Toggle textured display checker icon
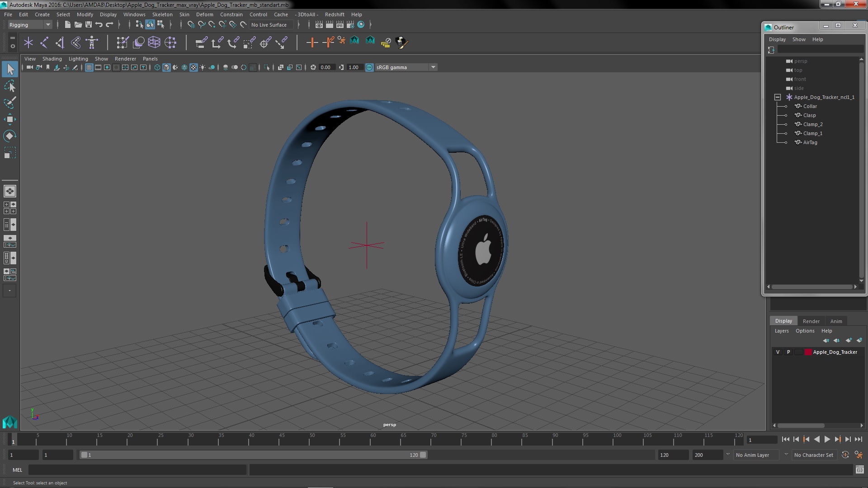 pyautogui.click(x=193, y=67)
